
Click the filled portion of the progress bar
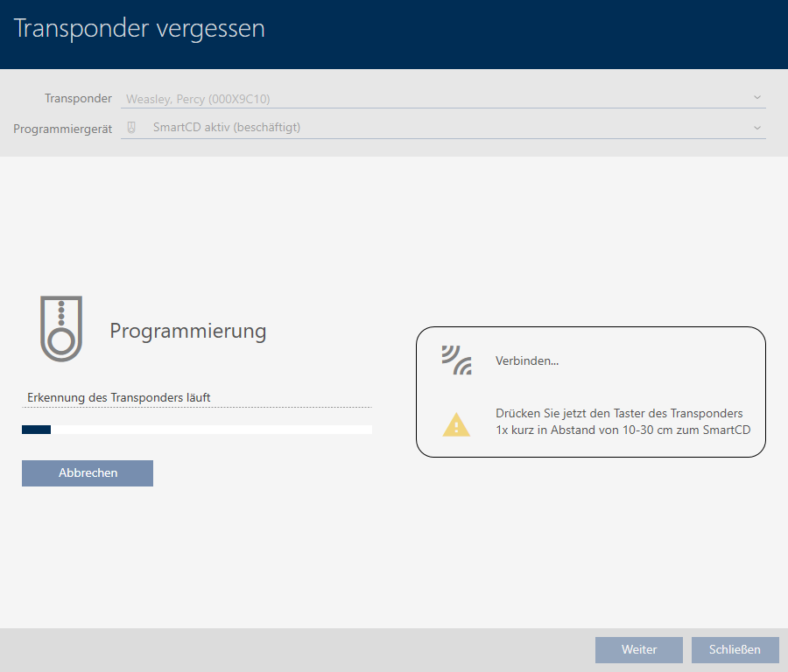36,430
